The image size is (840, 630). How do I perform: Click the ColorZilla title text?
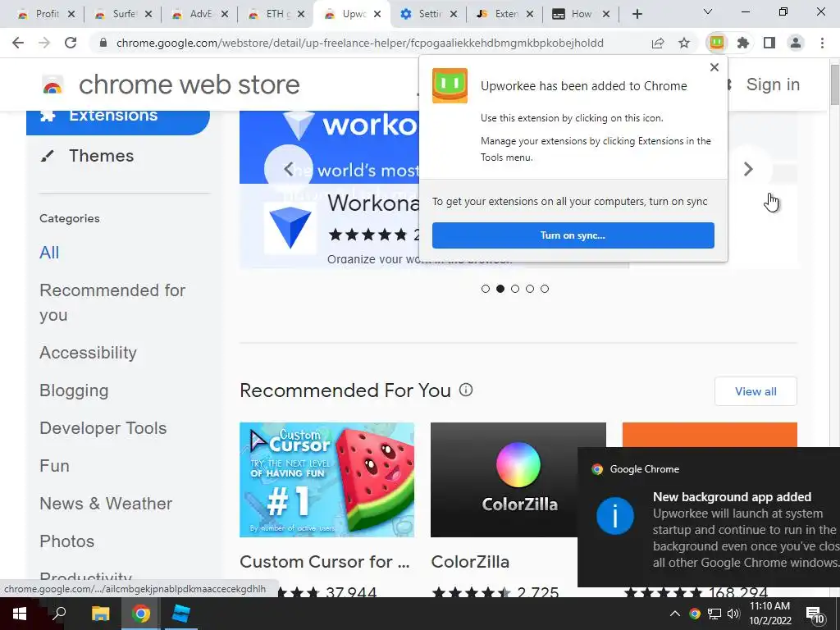coord(470,562)
